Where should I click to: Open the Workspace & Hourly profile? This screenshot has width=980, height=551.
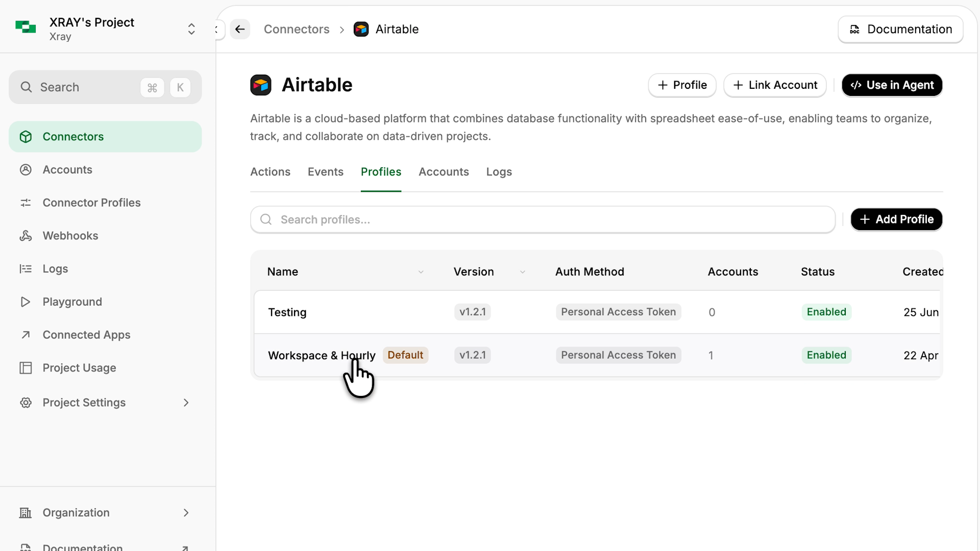322,356
